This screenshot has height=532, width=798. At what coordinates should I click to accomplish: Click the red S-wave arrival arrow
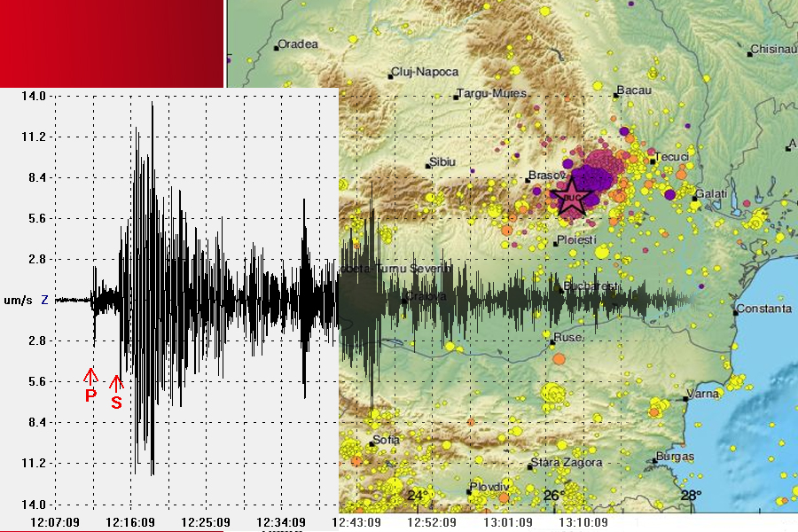(x=116, y=383)
